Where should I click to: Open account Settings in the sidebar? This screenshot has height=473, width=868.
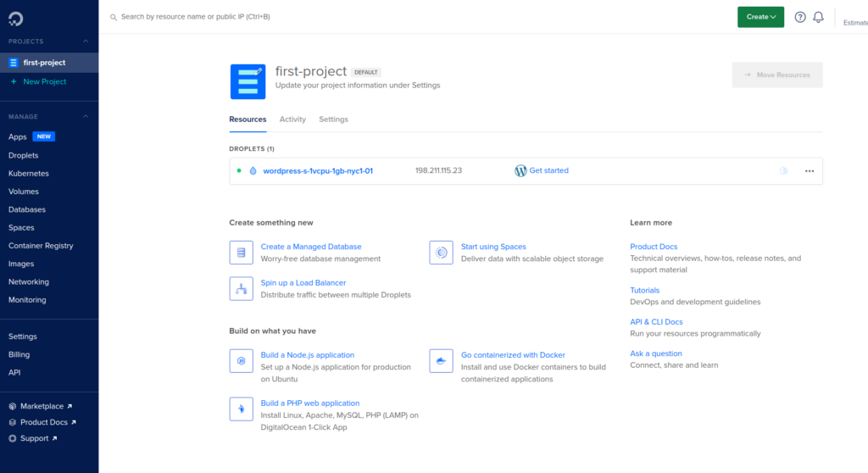(23, 337)
